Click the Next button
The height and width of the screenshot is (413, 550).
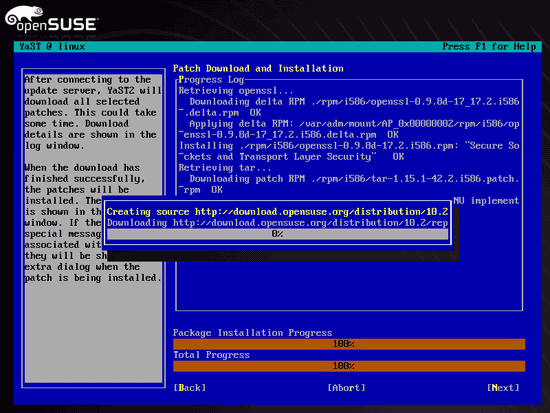tap(503, 388)
